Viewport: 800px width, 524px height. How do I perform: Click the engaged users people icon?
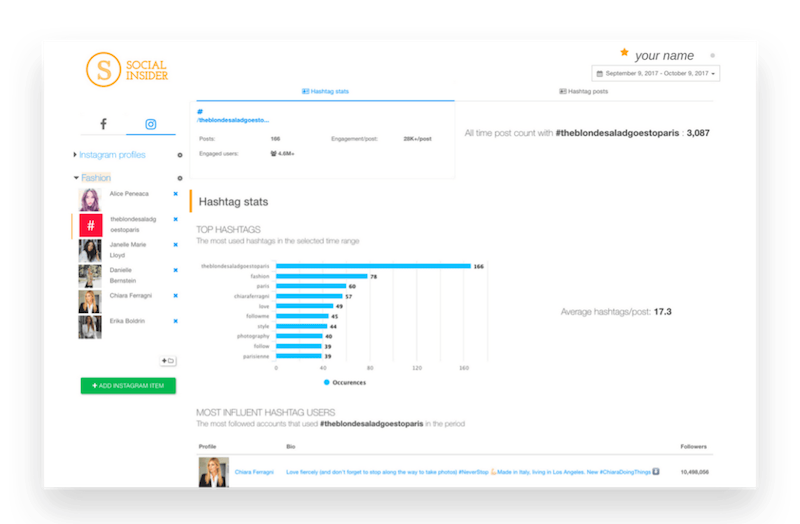tap(273, 154)
